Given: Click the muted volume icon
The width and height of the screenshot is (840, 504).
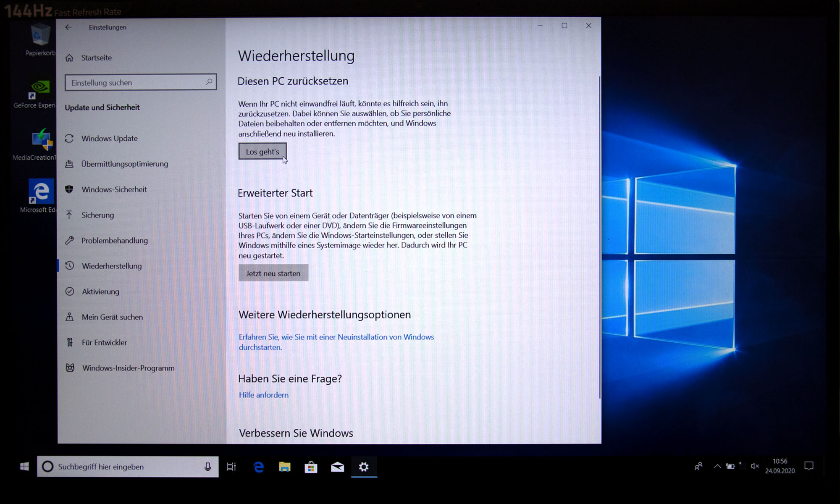Looking at the screenshot, I should pos(755,466).
